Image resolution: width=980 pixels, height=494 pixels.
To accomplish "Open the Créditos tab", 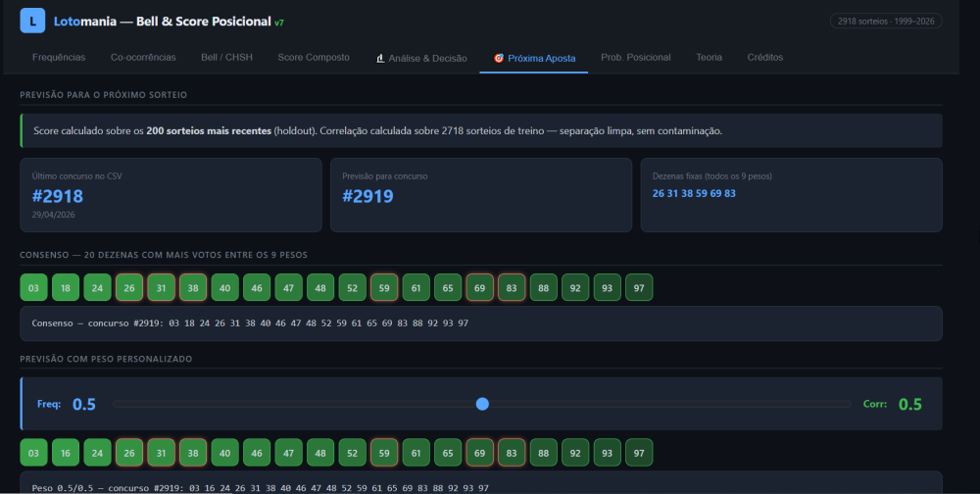I will (765, 58).
